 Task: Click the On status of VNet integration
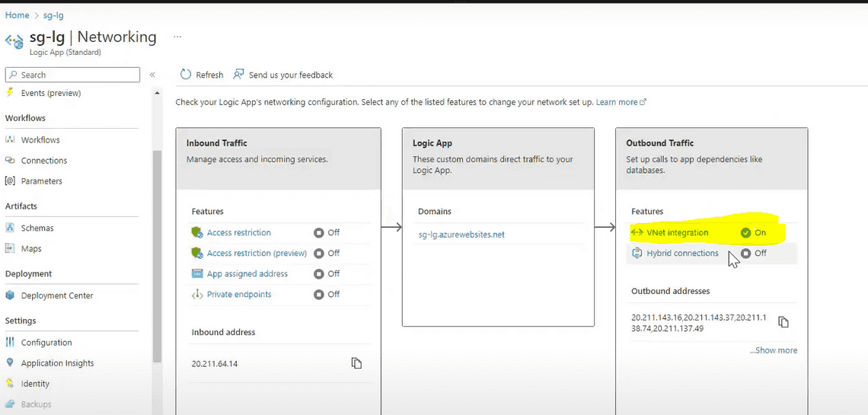coord(754,232)
